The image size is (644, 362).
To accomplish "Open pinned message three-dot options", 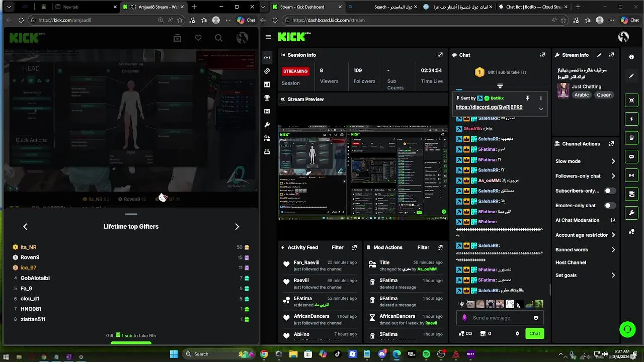I will (x=541, y=98).
